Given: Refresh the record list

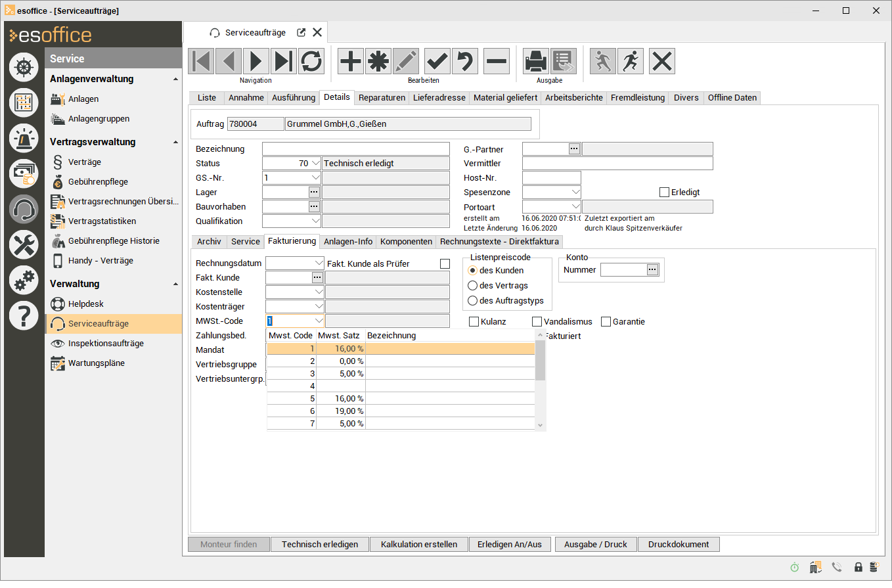Looking at the screenshot, I should point(311,61).
